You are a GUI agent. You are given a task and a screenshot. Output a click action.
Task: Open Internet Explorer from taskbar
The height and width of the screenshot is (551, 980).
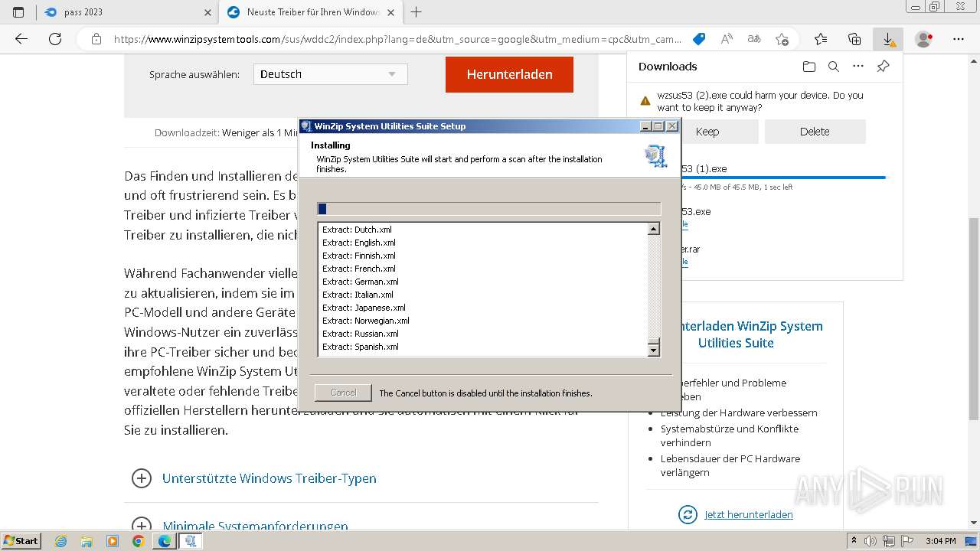pos(61,541)
